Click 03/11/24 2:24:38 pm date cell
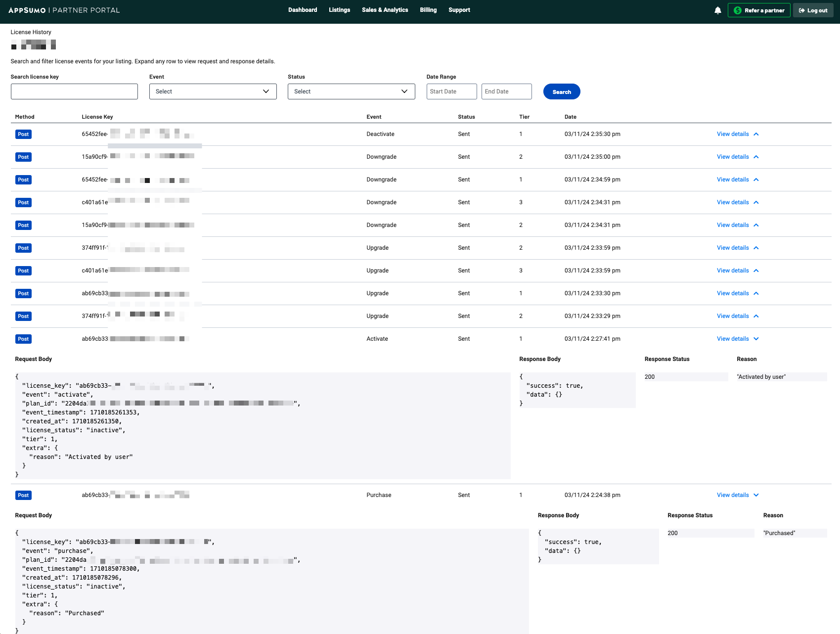 (592, 495)
